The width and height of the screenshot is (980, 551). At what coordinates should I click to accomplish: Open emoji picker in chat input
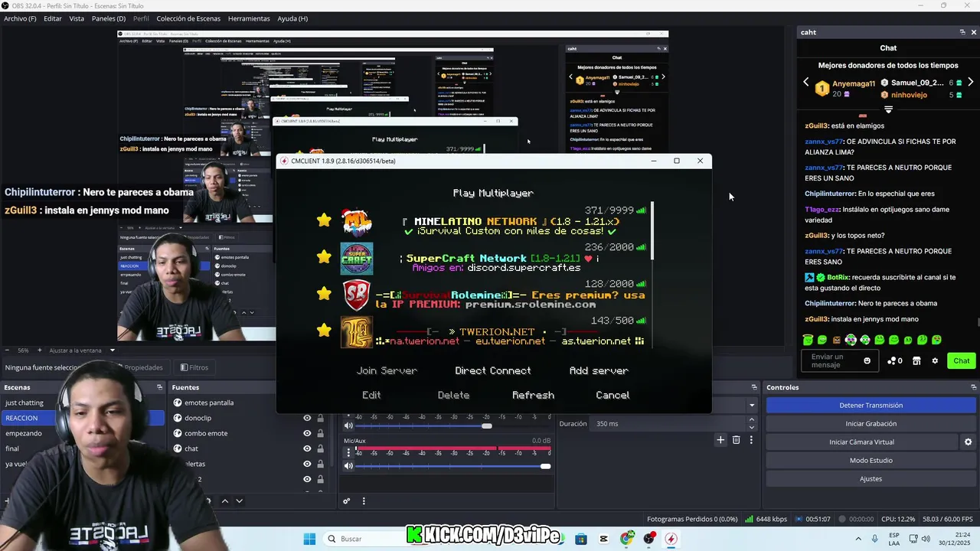pyautogui.click(x=867, y=360)
